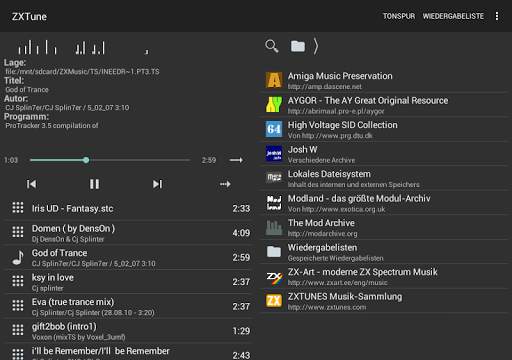Viewport: 512px width, 360px height.
Task: Play Eva (true trance mix) track
Action: tap(128, 306)
